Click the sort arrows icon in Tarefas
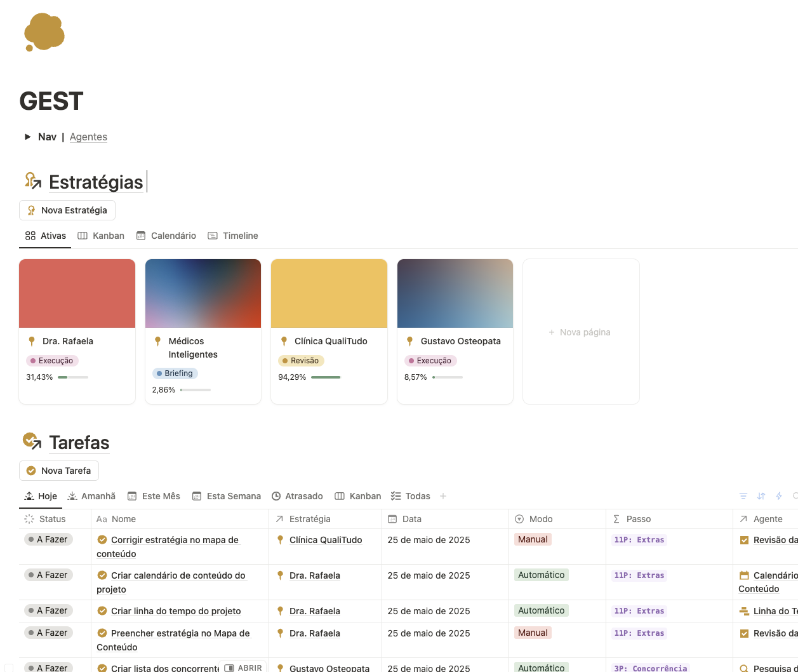The image size is (798, 672). [761, 496]
